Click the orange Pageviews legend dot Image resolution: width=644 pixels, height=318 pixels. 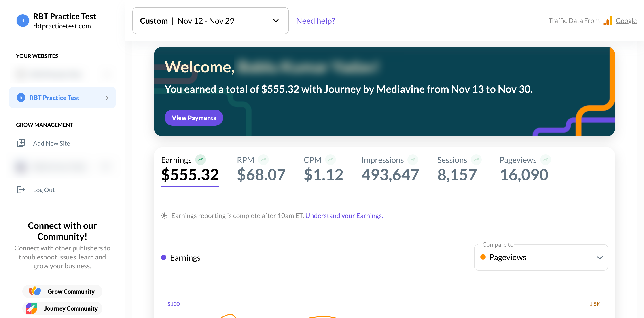pyautogui.click(x=483, y=257)
